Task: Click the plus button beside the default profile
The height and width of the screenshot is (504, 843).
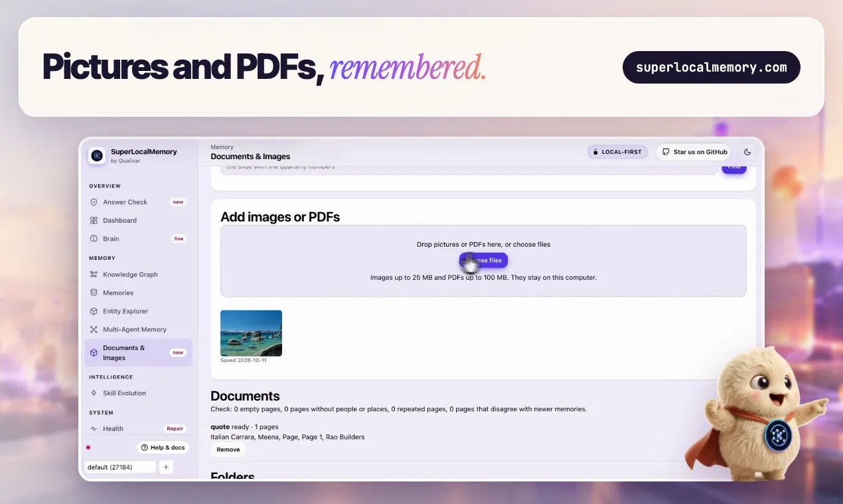Action: [166, 467]
